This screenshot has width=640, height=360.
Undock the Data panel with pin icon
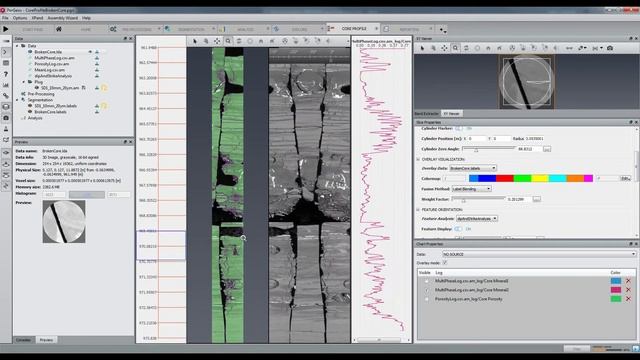[x=125, y=38]
